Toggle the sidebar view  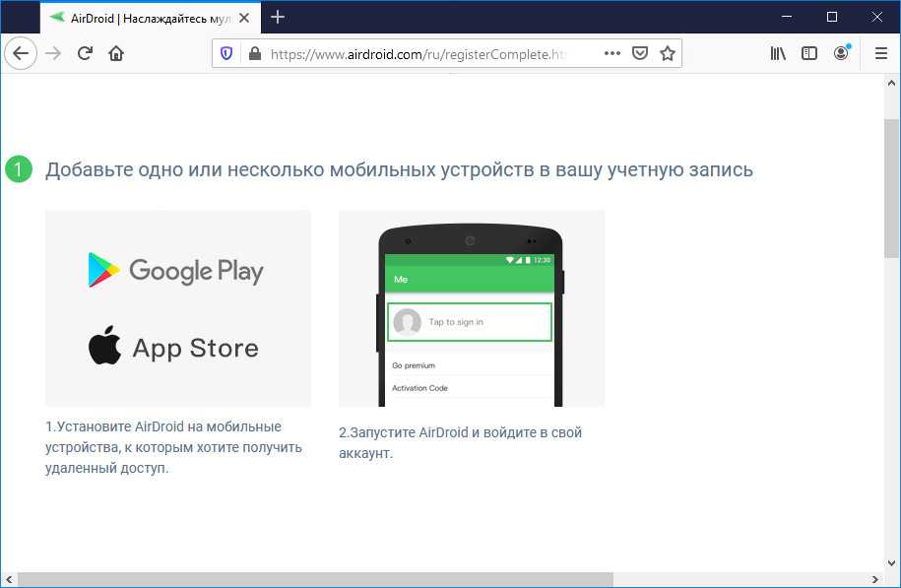[809, 54]
